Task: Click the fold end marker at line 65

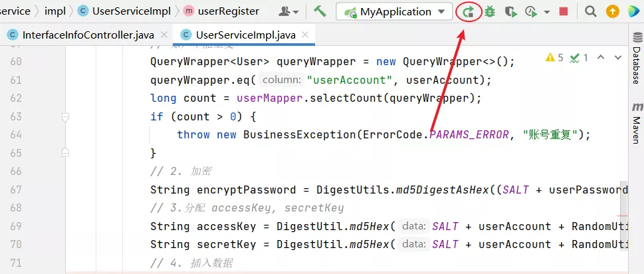Action: click(x=65, y=152)
